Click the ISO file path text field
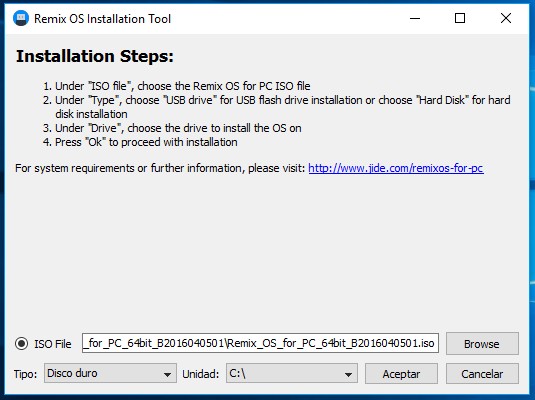535x400 pixels. (x=260, y=343)
